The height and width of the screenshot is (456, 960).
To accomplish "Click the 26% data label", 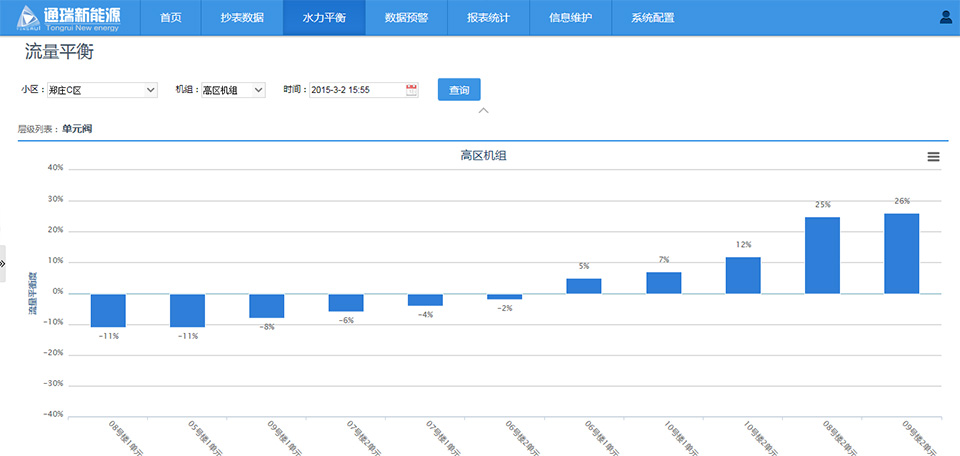I will [902, 201].
